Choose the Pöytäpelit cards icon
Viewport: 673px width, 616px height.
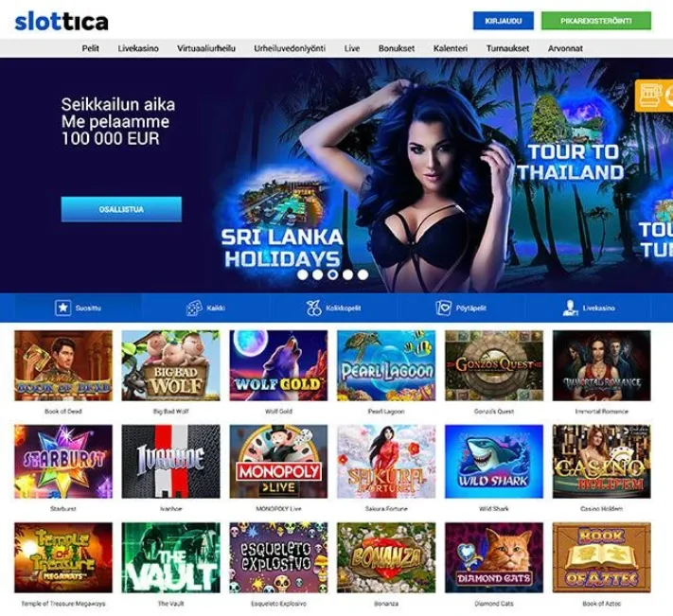point(443,308)
